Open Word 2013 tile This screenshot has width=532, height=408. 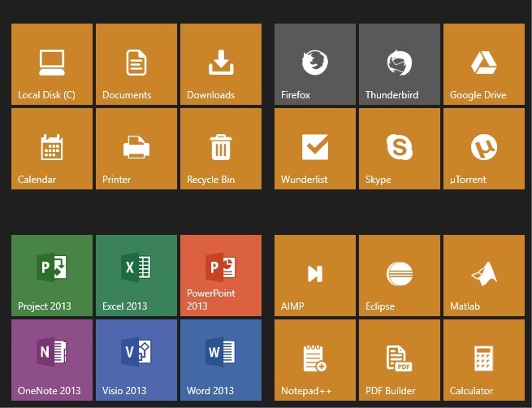pos(221,360)
